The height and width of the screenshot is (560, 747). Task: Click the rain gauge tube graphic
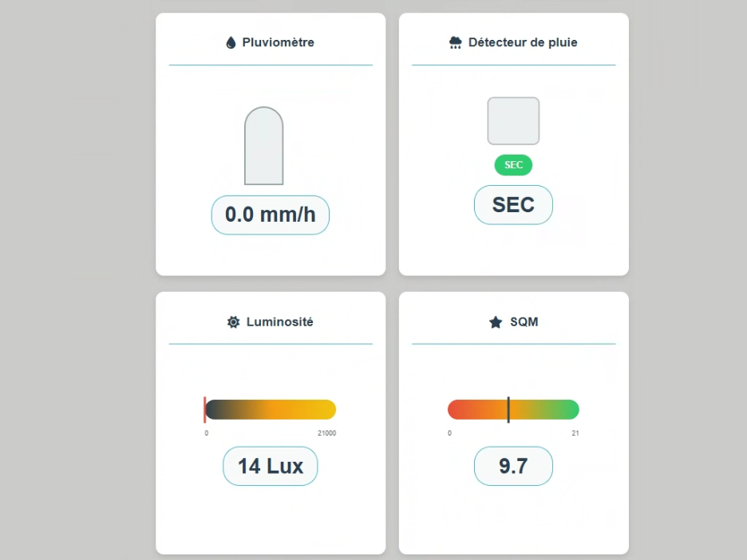(x=263, y=147)
